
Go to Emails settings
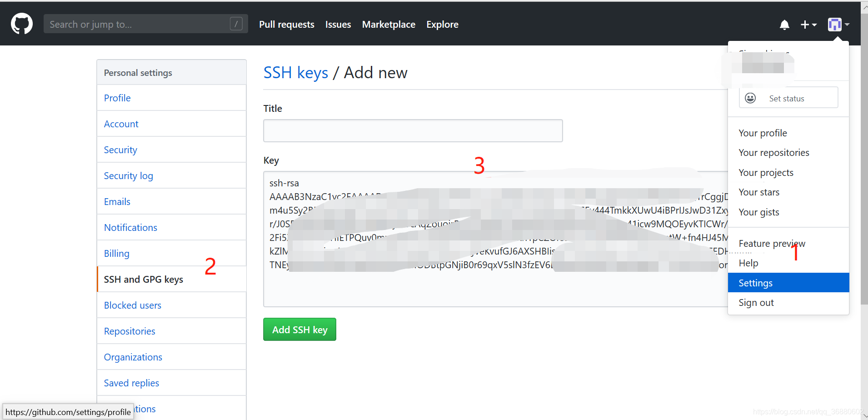tap(171, 201)
